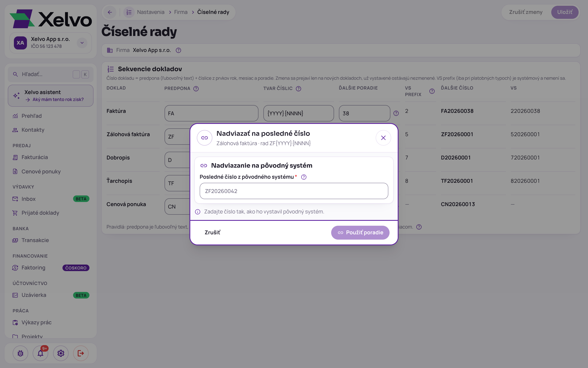This screenshot has width=588, height=368.
Task: Click the Faktúra ďalšie poradie field with 38
Action: 364,113
